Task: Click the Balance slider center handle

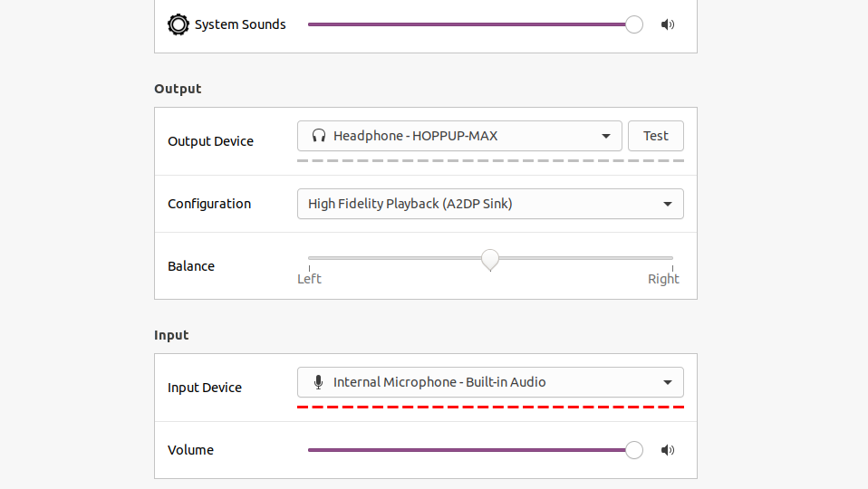Action: point(490,259)
